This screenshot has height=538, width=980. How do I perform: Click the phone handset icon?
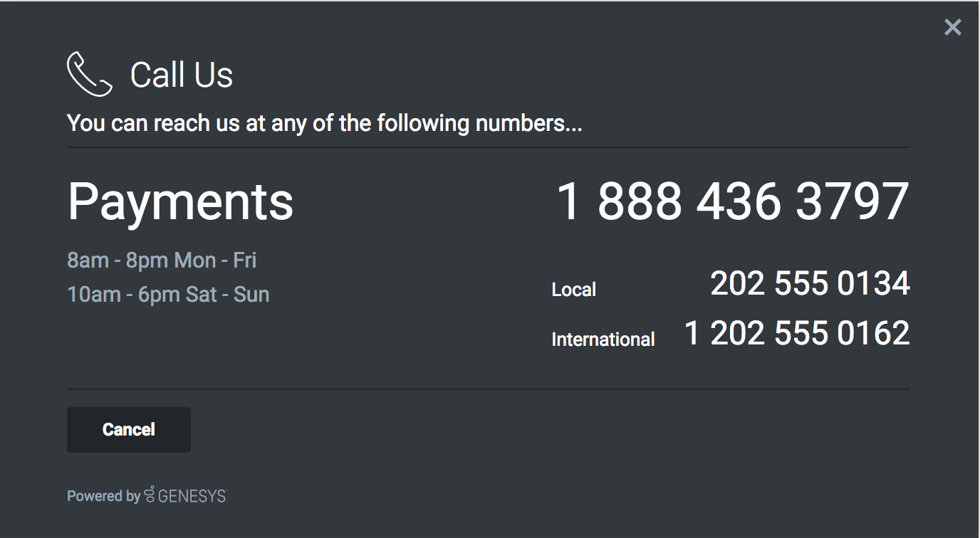coord(90,74)
